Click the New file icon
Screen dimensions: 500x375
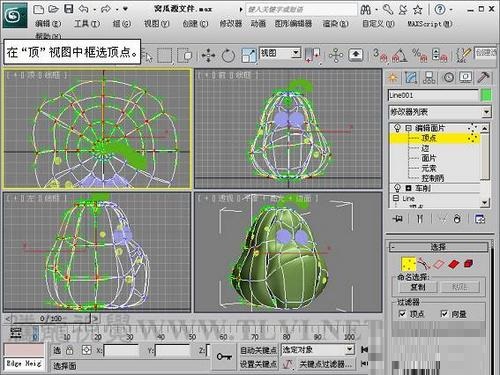(39, 9)
